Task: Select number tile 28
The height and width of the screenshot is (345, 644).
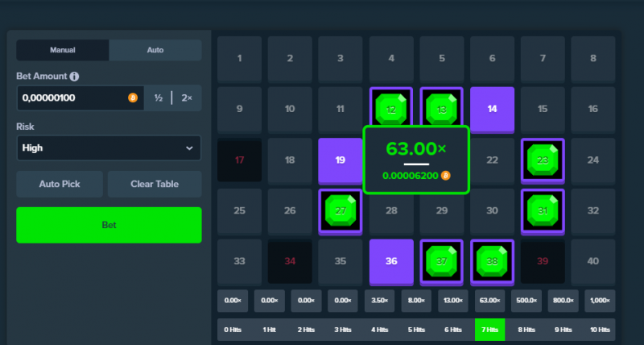Action: point(391,211)
